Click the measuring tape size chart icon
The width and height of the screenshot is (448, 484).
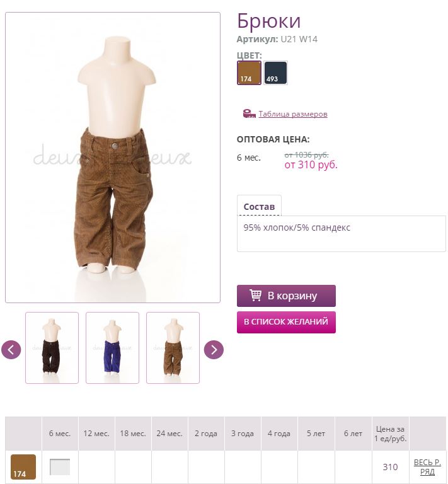point(249,113)
